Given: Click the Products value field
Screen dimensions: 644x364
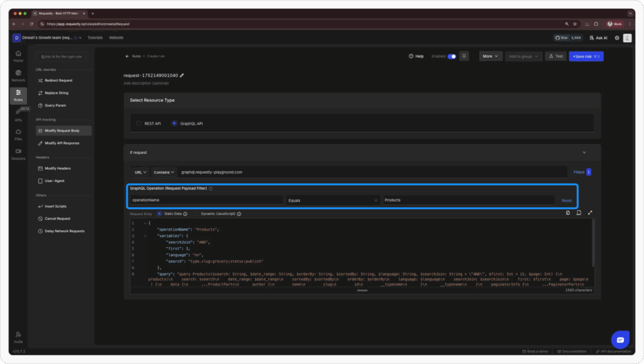Looking at the screenshot, I should (x=469, y=201).
